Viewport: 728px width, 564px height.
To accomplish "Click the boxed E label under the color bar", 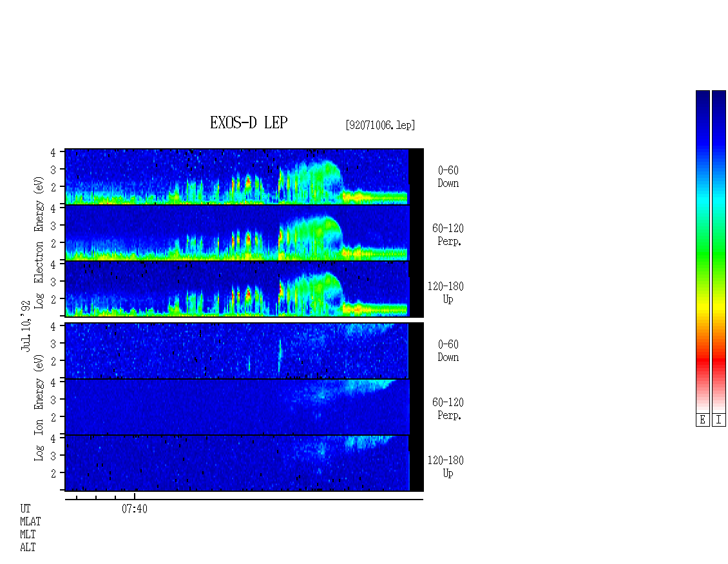I will (x=702, y=420).
